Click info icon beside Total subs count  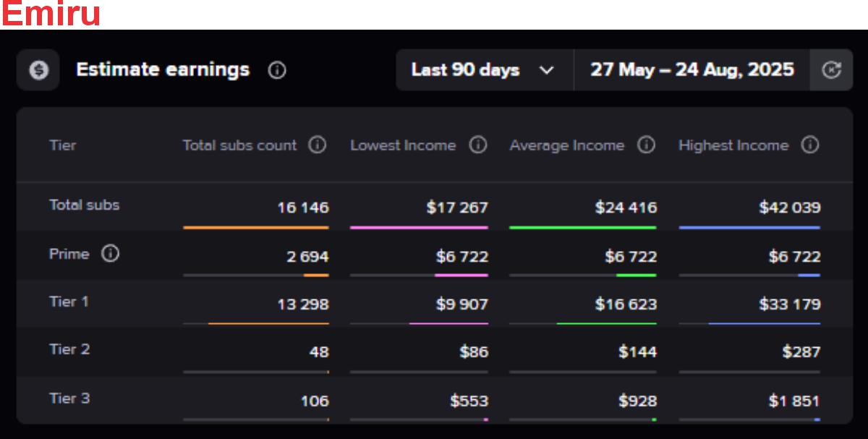tap(317, 145)
